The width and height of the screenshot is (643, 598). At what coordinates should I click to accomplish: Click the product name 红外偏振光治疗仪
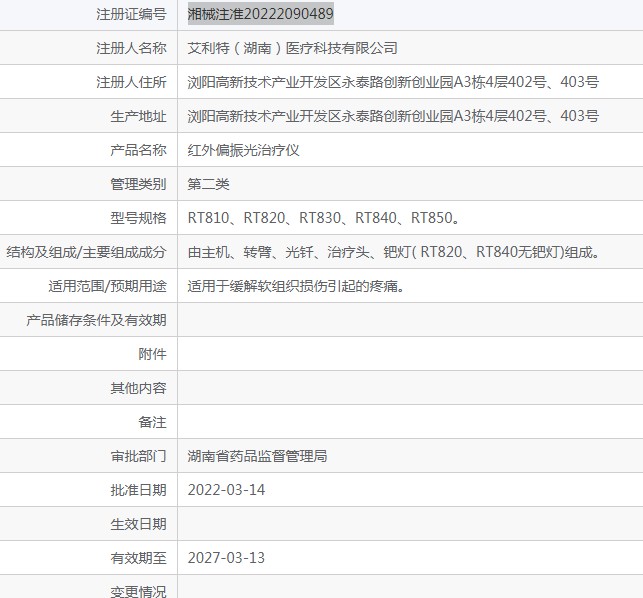(244, 150)
